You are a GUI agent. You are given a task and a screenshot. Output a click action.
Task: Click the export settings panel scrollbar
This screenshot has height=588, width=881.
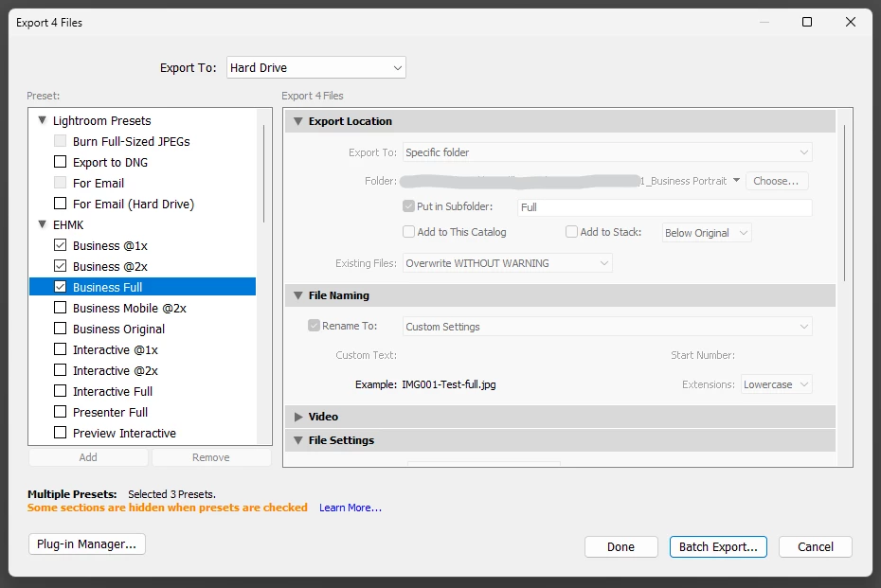(x=844, y=203)
